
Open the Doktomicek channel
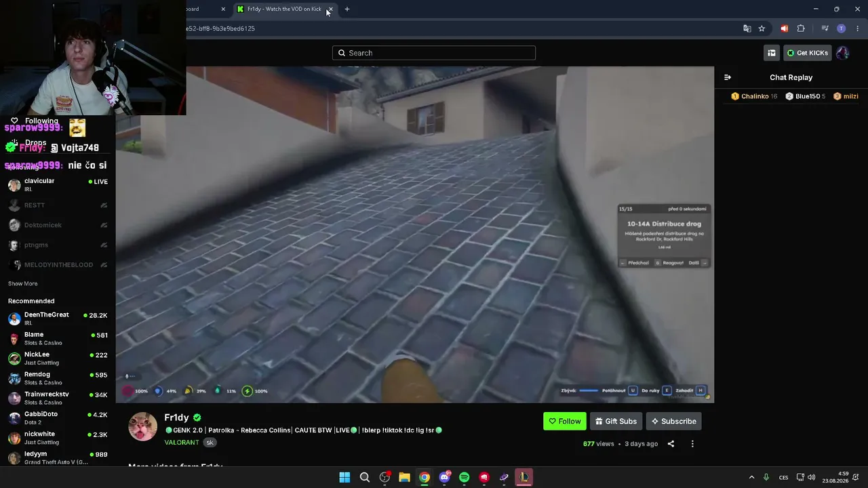click(x=58, y=225)
